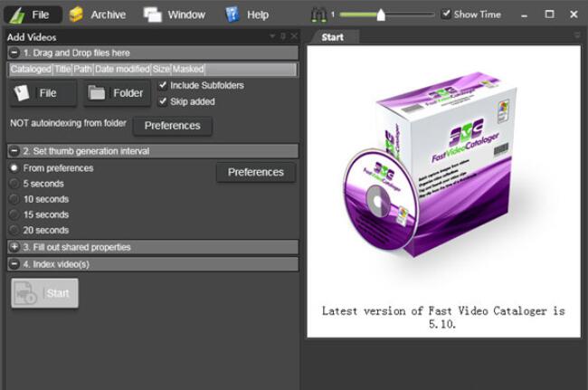Sort by the Size column header

coord(161,69)
